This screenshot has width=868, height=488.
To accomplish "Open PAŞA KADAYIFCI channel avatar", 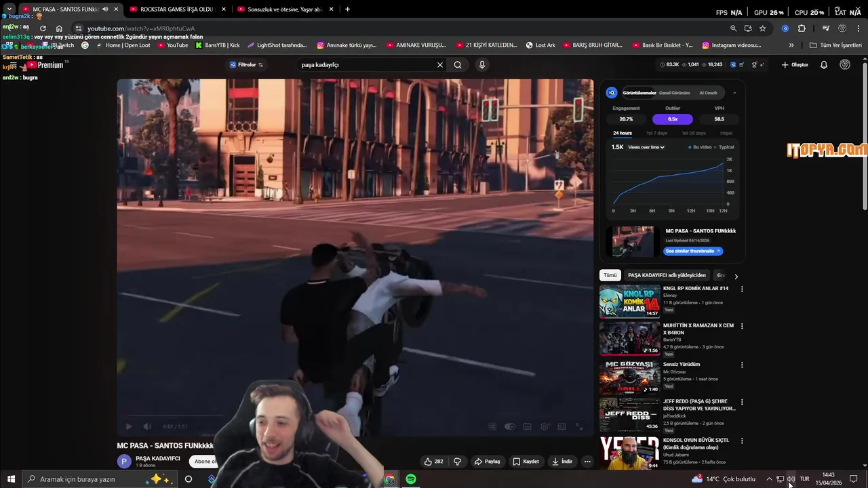I will [124, 462].
